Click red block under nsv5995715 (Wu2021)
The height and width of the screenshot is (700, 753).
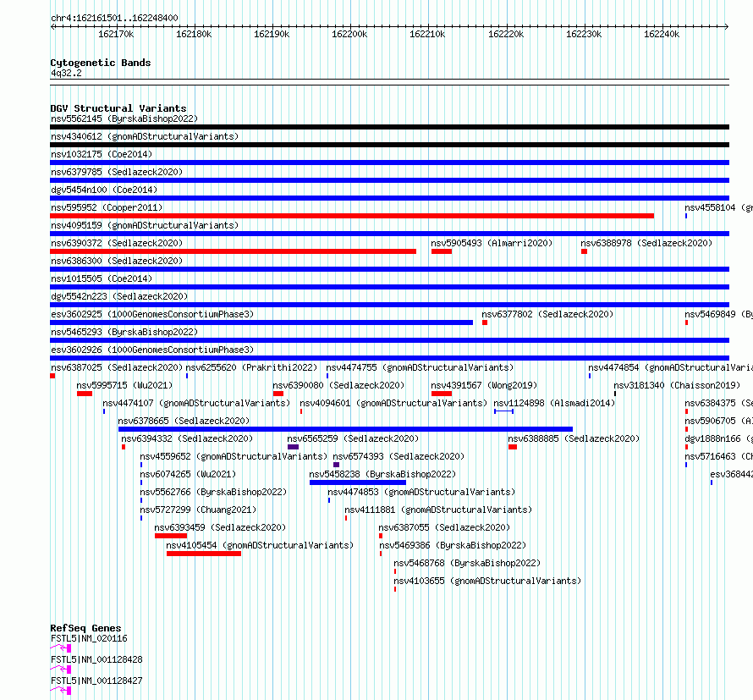pyautogui.click(x=85, y=394)
